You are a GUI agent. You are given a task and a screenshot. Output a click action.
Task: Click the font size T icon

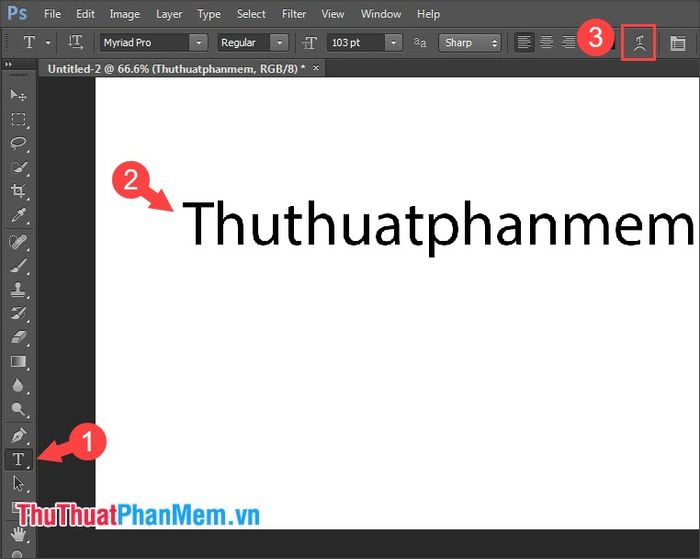click(309, 43)
